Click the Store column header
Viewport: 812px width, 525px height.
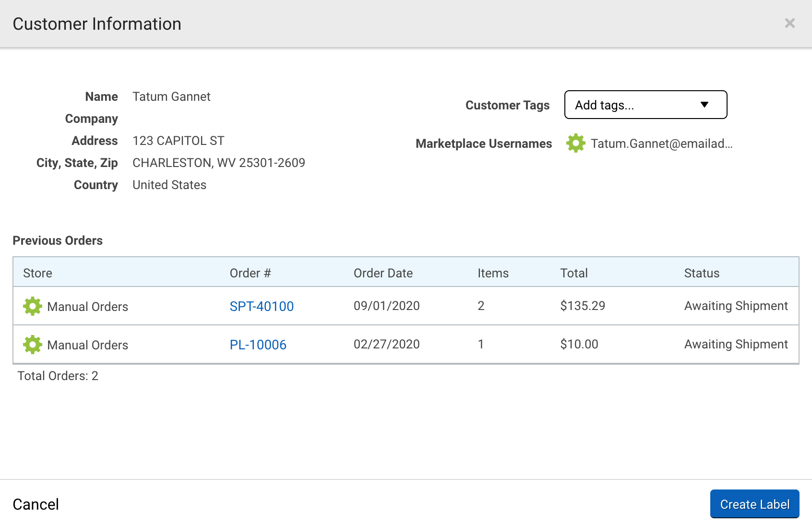pos(37,273)
